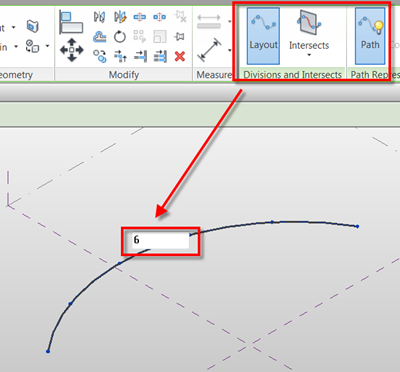Select the Align tool in Modify panel
Image resolution: width=400 pixels, height=372 pixels.
click(x=71, y=22)
